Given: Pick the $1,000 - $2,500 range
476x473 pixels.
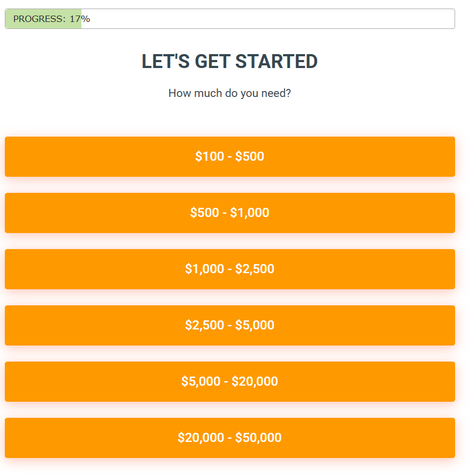Looking at the screenshot, I should click(x=229, y=269).
